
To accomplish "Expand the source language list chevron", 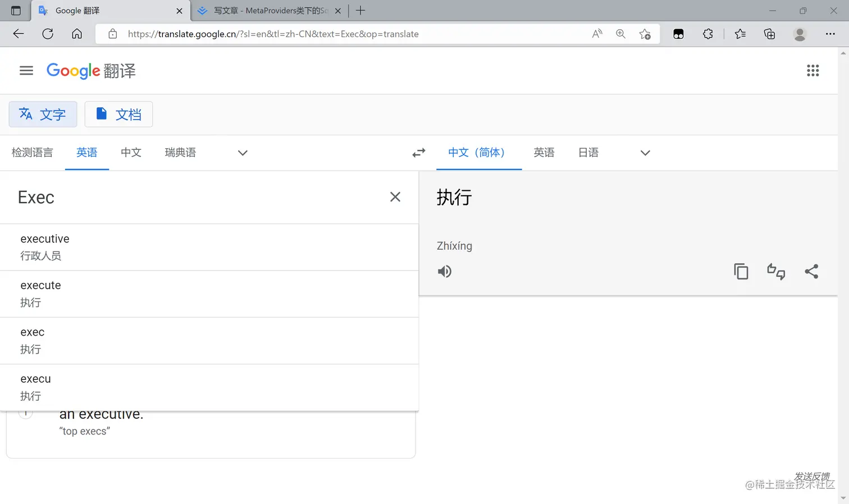I will pos(243,153).
